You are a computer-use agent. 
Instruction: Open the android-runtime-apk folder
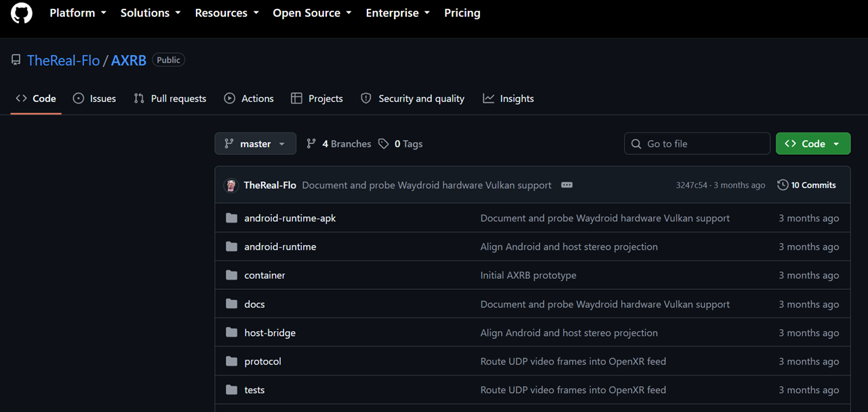pyautogui.click(x=290, y=218)
